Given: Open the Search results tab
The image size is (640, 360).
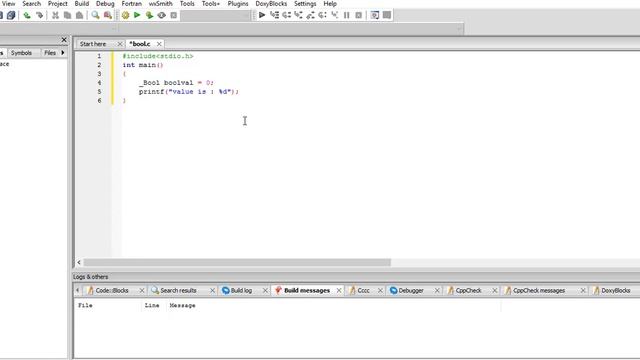Looking at the screenshot, I should (x=178, y=290).
